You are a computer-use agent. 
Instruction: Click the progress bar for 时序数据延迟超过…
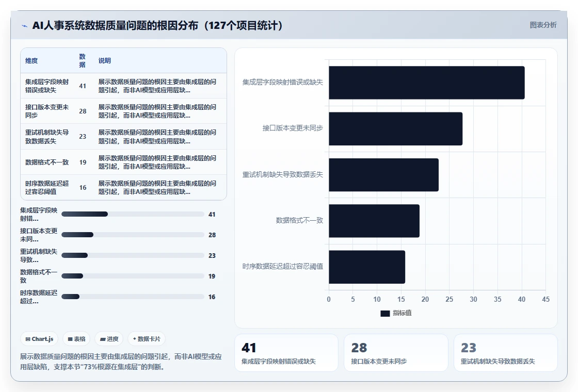133,297
